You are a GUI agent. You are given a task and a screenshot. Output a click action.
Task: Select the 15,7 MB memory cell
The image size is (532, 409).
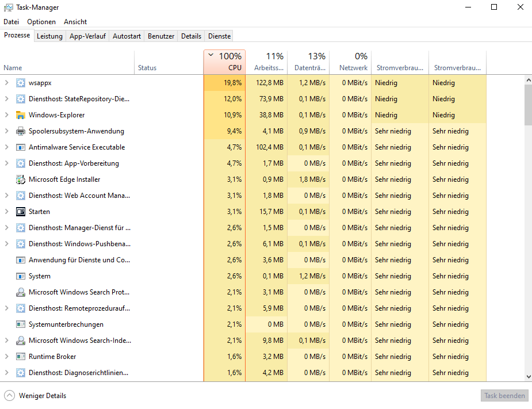266,212
